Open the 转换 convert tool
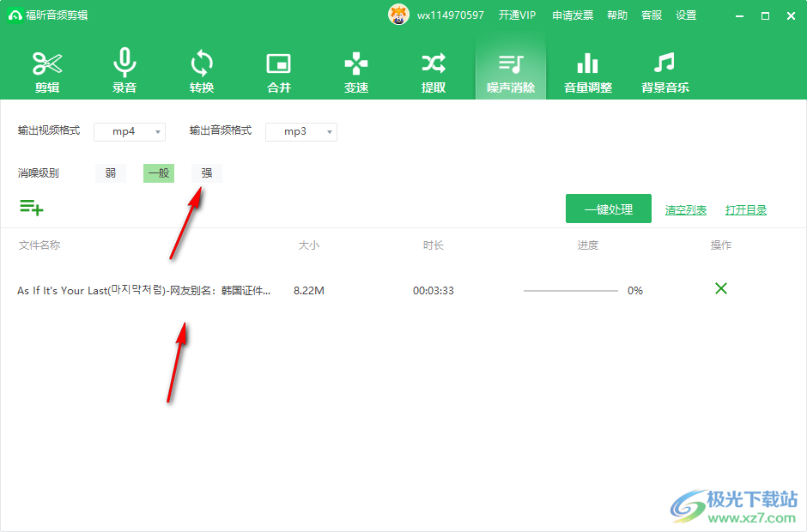Viewport: 807px width, 532px height. coord(202,71)
